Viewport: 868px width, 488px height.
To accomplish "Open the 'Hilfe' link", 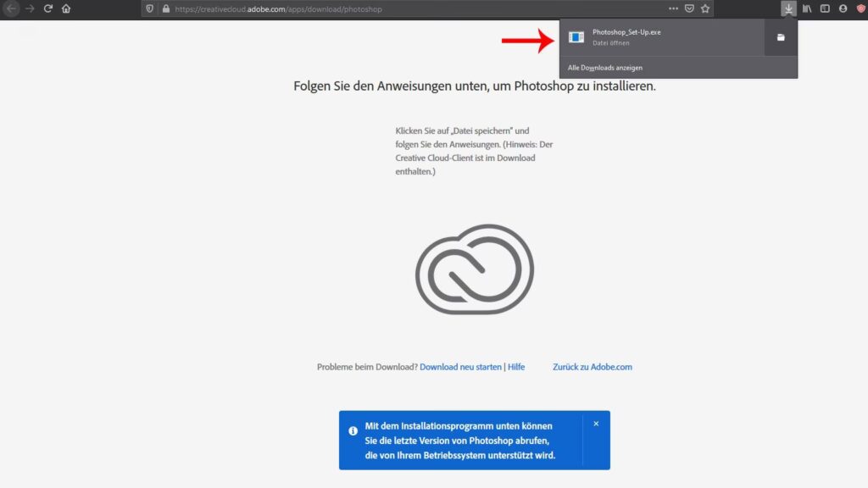I will pos(516,367).
